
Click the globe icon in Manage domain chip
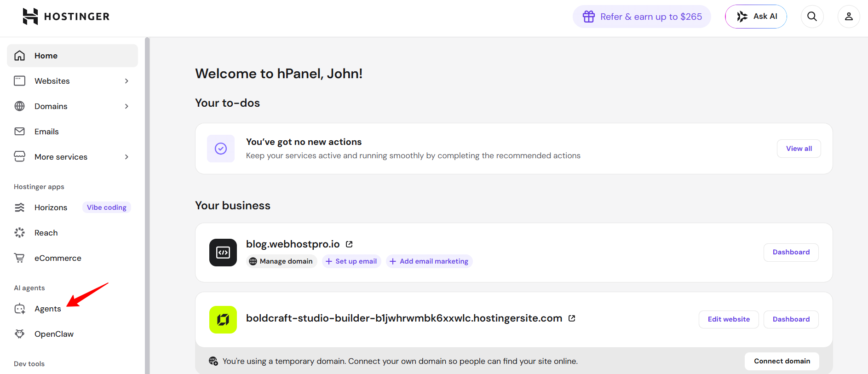click(253, 261)
